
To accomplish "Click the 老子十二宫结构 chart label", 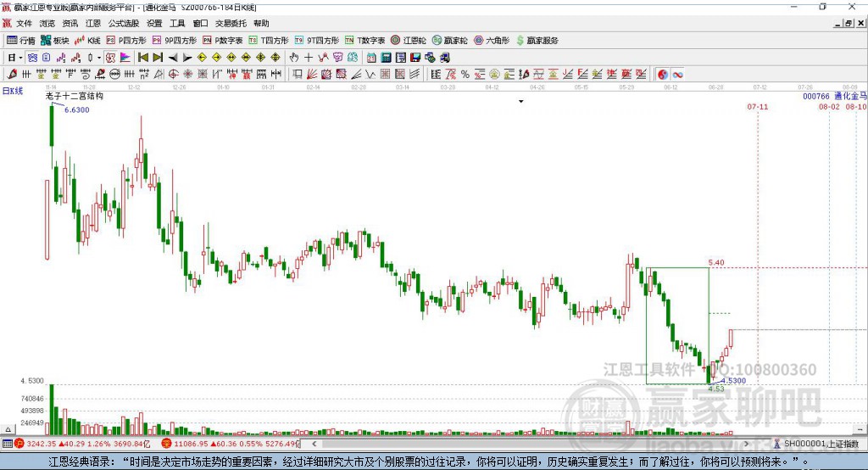I will [75, 96].
